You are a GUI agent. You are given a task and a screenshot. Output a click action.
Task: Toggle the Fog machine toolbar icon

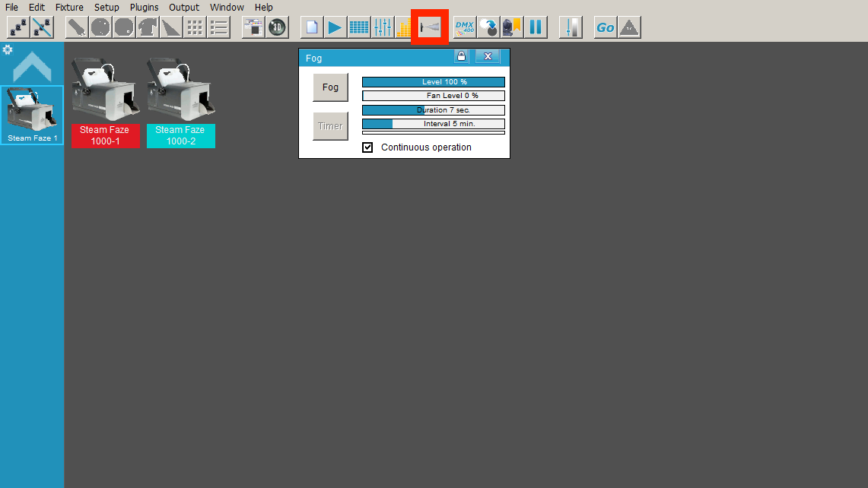coord(430,27)
